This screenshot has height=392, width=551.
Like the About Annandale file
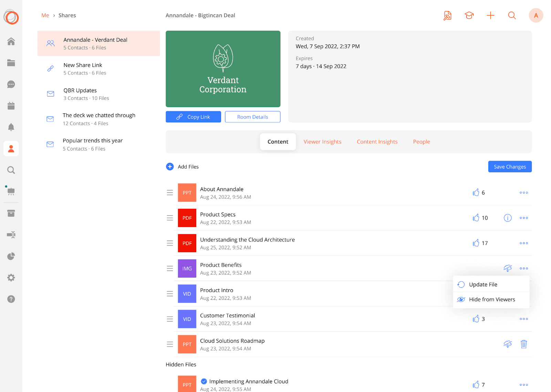[476, 193]
